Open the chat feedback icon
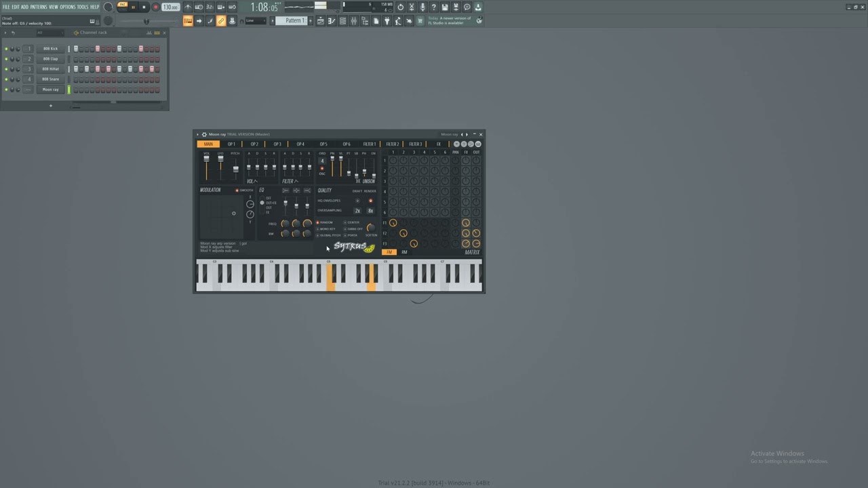Image resolution: width=868 pixels, height=488 pixels. click(x=467, y=7)
